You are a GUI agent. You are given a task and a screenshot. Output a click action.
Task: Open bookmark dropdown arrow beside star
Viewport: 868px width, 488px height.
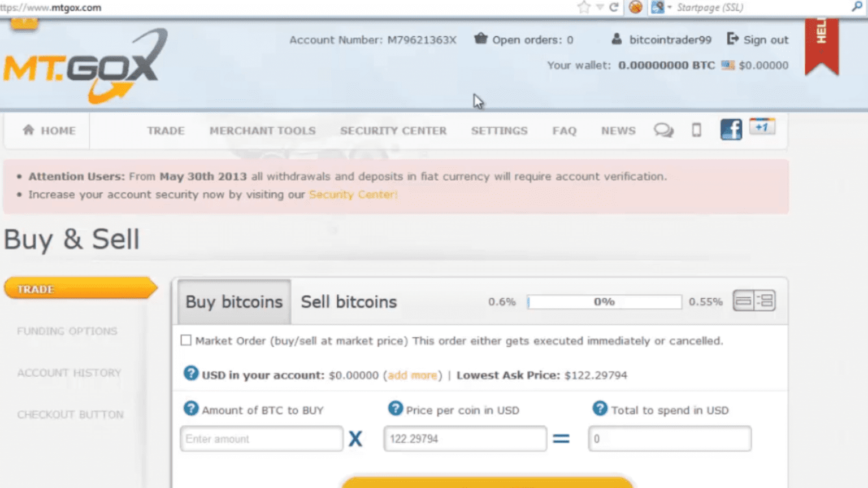tap(600, 7)
